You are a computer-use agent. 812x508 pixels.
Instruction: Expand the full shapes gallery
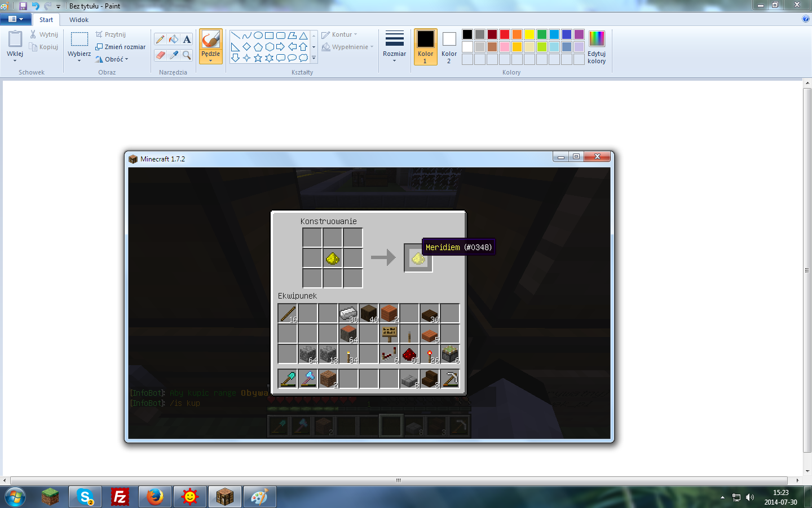click(314, 58)
